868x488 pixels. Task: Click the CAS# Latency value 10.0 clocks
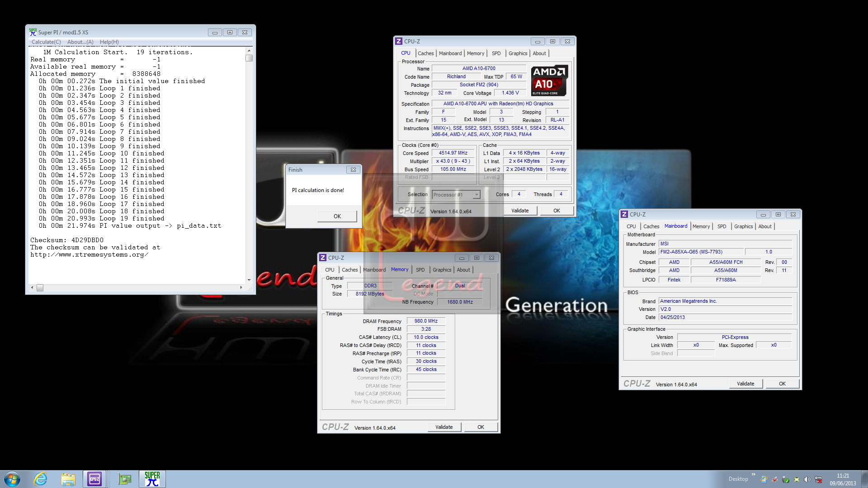click(x=426, y=337)
